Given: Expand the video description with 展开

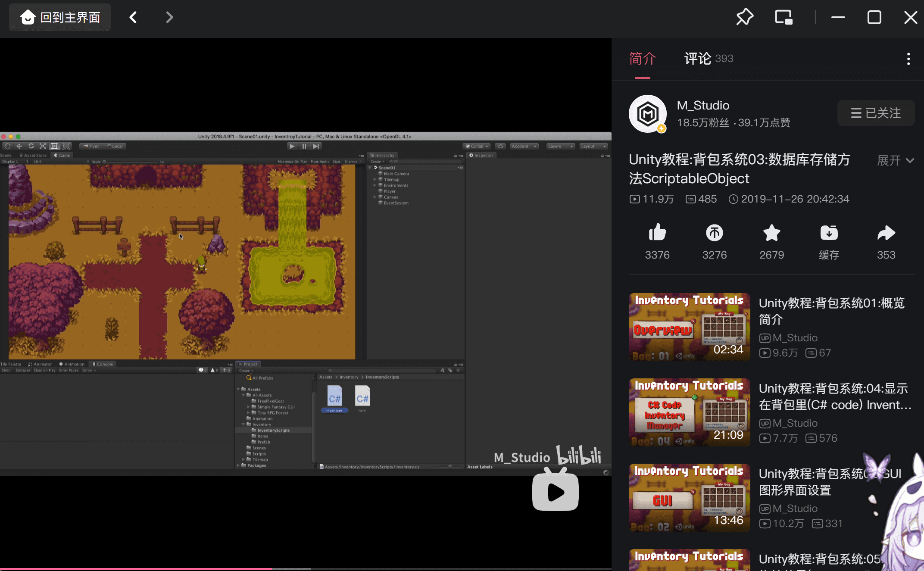Looking at the screenshot, I should [x=896, y=160].
